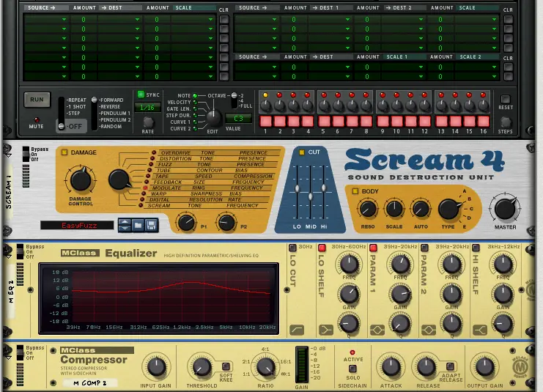Image resolution: width=543 pixels, height=392 pixels.
Task: Save patch with the floppy disk icon
Action: pyautogui.click(x=152, y=226)
